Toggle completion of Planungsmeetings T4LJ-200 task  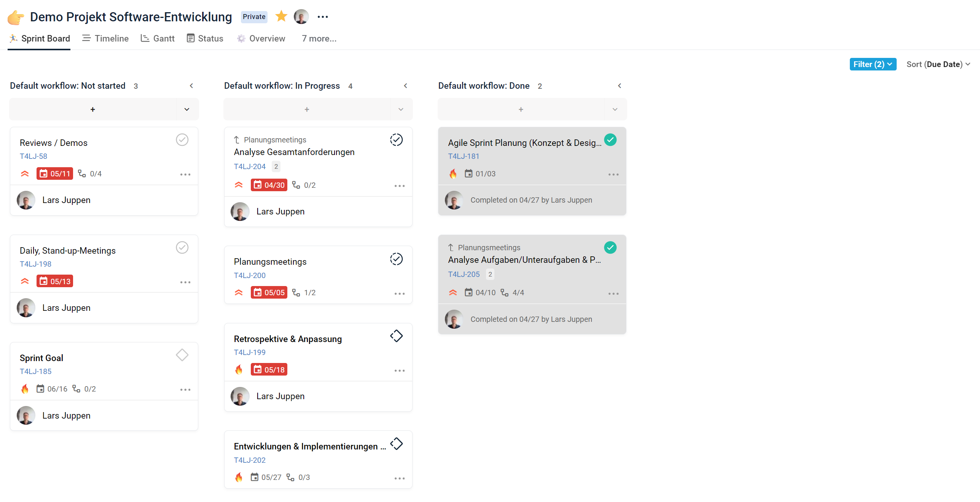pos(396,259)
